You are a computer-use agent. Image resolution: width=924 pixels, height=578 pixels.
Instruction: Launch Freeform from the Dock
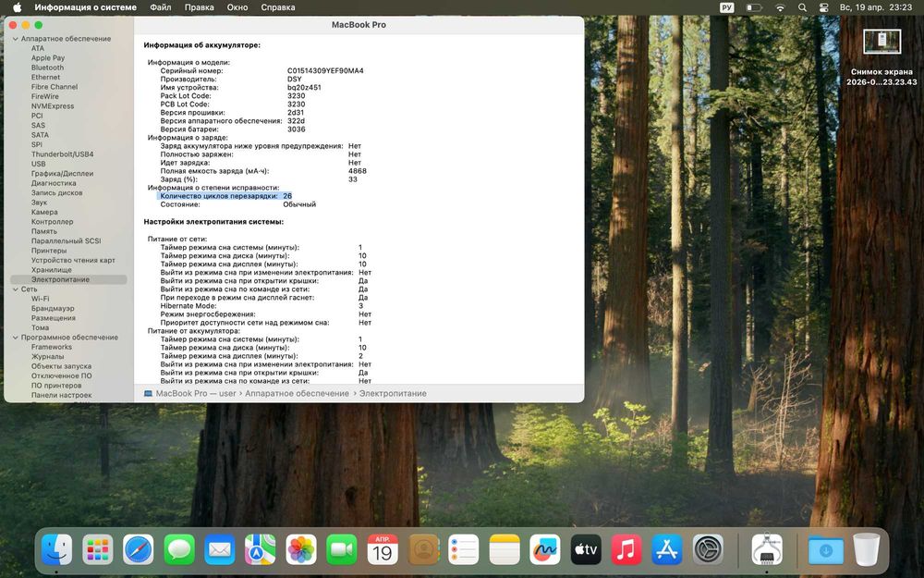click(545, 549)
